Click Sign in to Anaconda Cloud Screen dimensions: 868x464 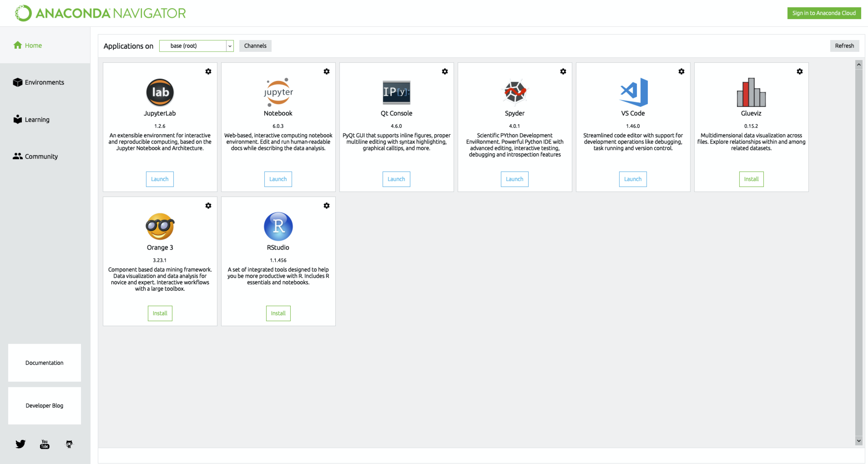pos(823,13)
